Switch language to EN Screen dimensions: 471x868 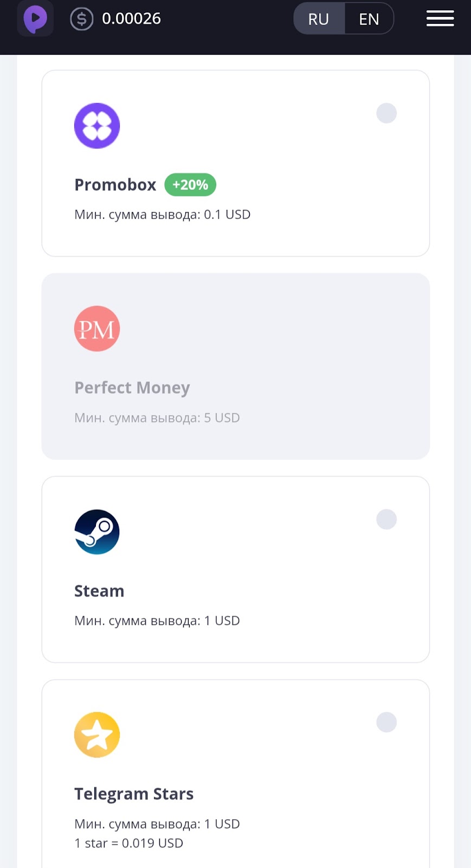(x=369, y=19)
